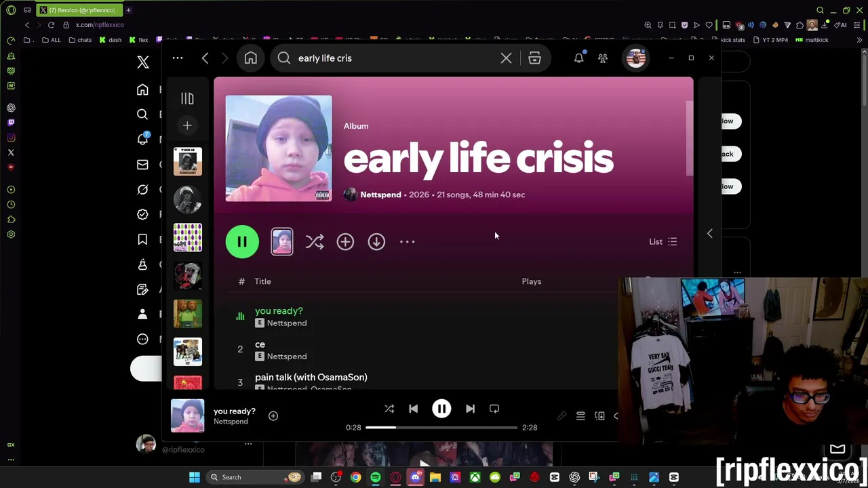This screenshot has width=868, height=488.
Task: Open the Home icon in X sidebar
Action: pyautogui.click(x=142, y=89)
